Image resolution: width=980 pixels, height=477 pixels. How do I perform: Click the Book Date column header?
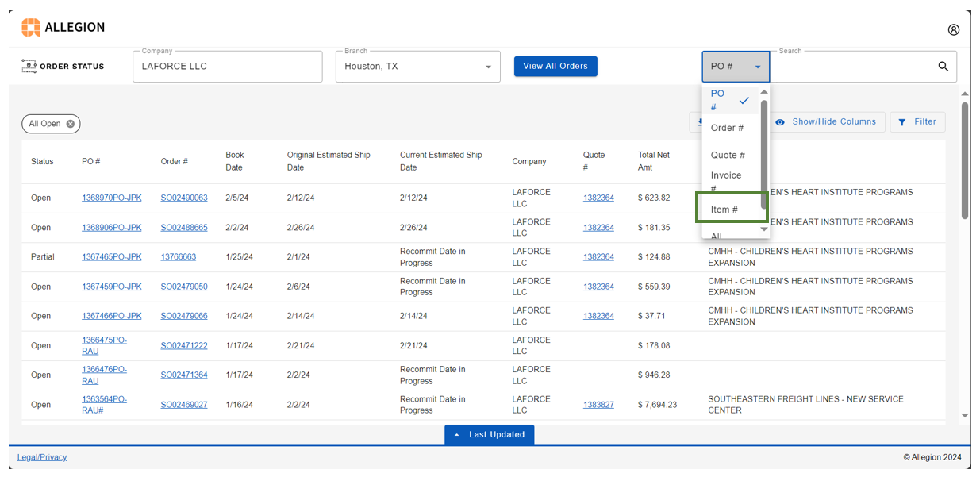pos(235,161)
